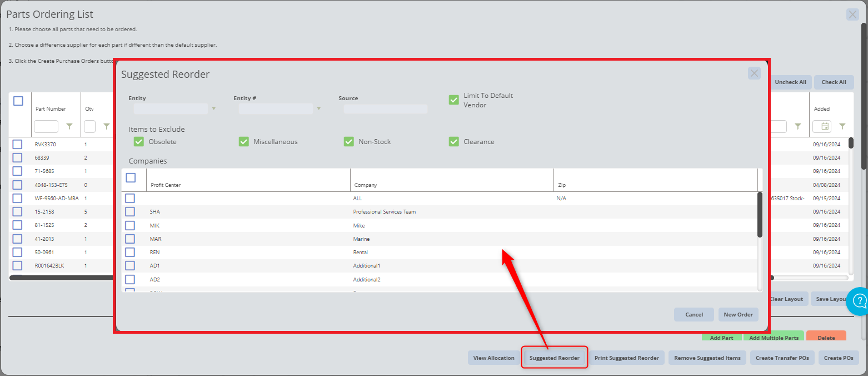Image resolution: width=868 pixels, height=376 pixels.
Task: Check the box for part 15-2158
Action: click(17, 212)
